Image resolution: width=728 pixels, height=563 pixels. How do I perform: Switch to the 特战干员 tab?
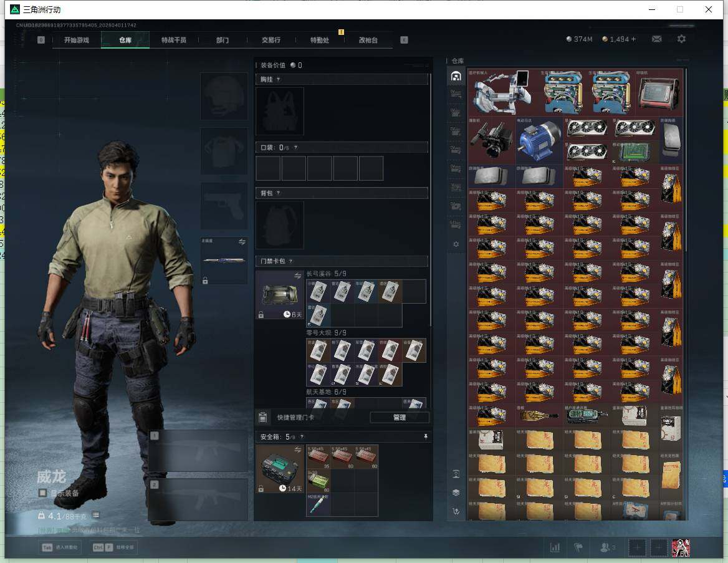tap(174, 40)
